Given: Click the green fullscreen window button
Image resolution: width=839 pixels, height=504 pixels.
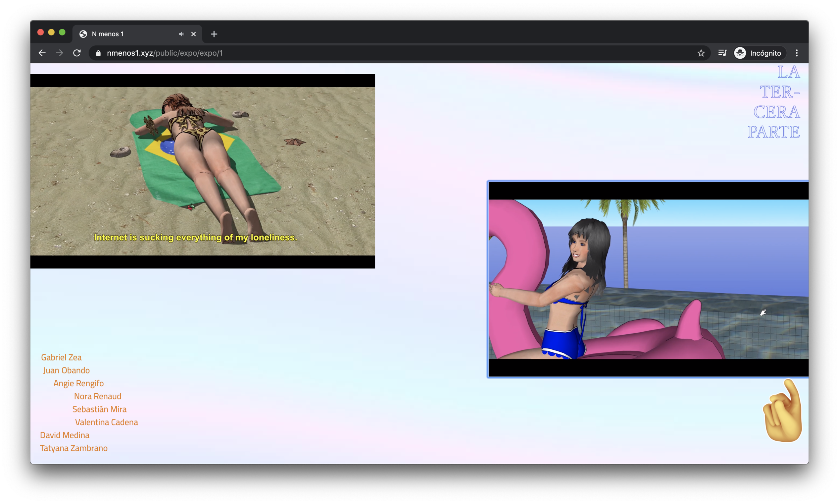Looking at the screenshot, I should coord(62,32).
